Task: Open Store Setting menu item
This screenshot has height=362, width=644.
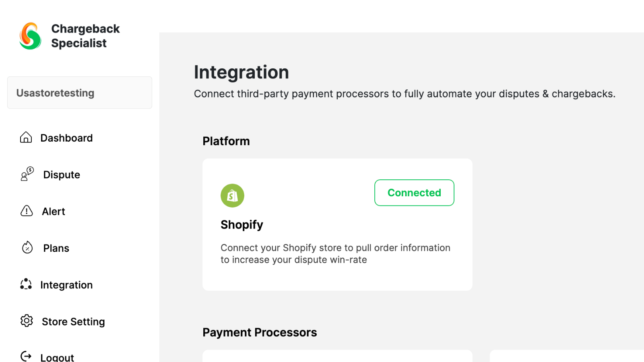Action: [73, 322]
